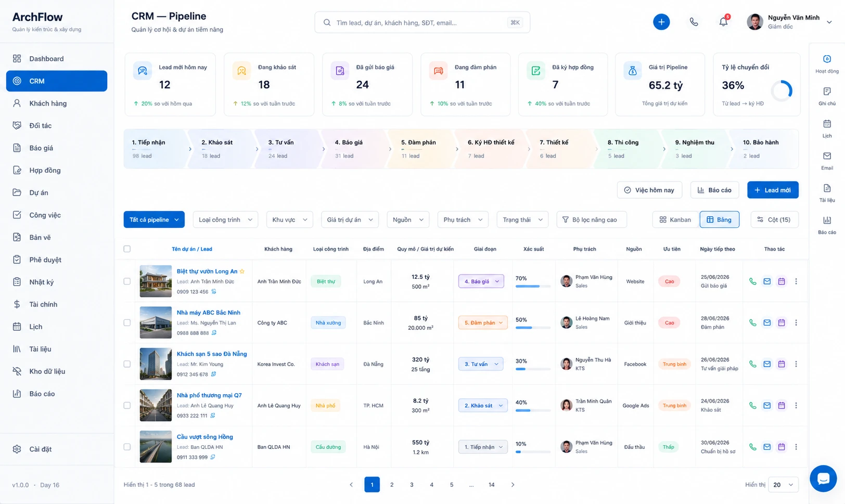Image resolution: width=845 pixels, height=504 pixels.
Task: Schedule calendar for Khách sạn 5 sao Đà Nẵng
Action: tap(782, 364)
